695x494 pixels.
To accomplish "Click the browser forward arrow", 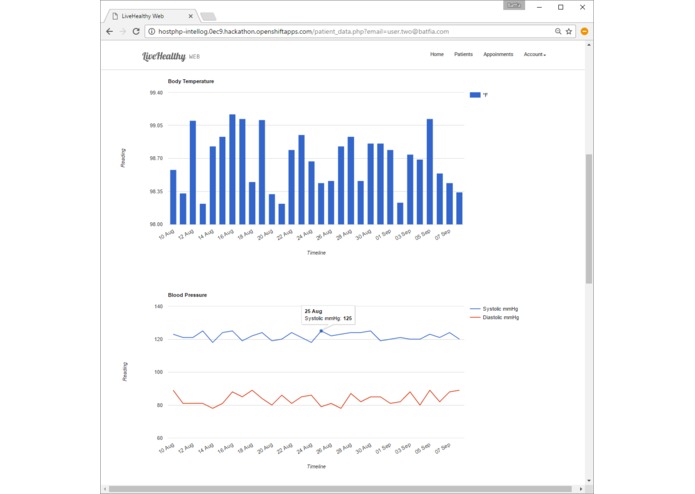I will pyautogui.click(x=123, y=31).
